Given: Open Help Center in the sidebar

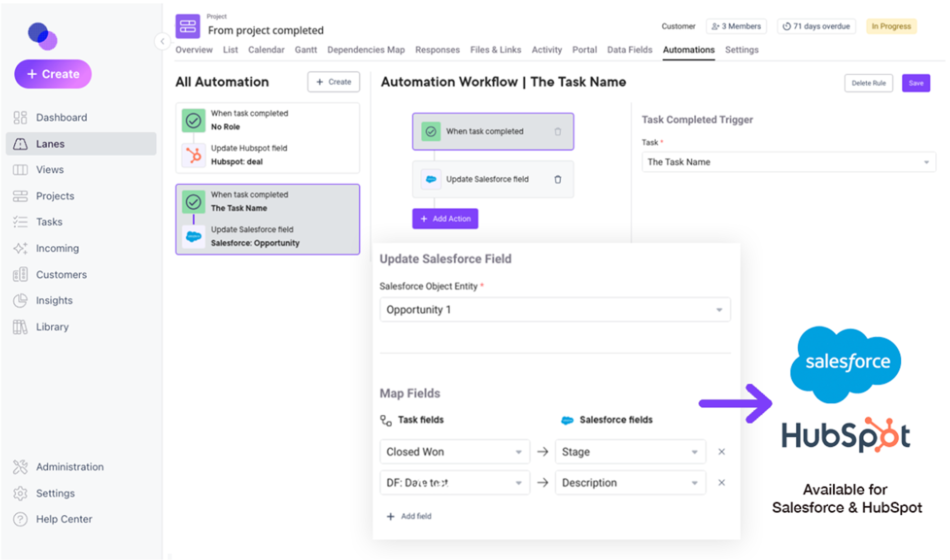Looking at the screenshot, I should pos(63,519).
